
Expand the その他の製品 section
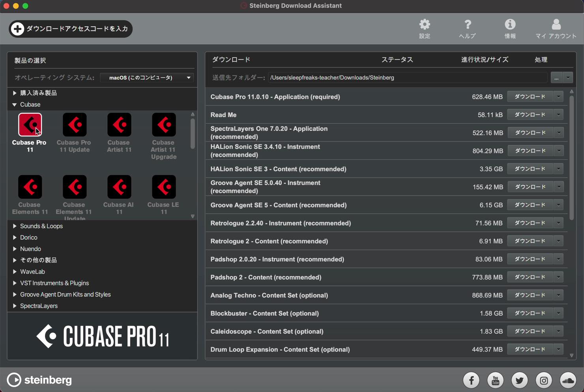[15, 260]
